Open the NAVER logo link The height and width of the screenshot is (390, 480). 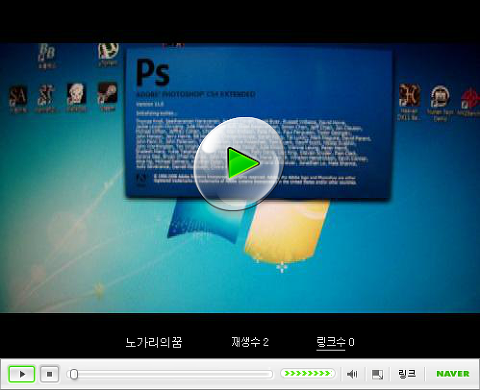pyautogui.click(x=453, y=374)
